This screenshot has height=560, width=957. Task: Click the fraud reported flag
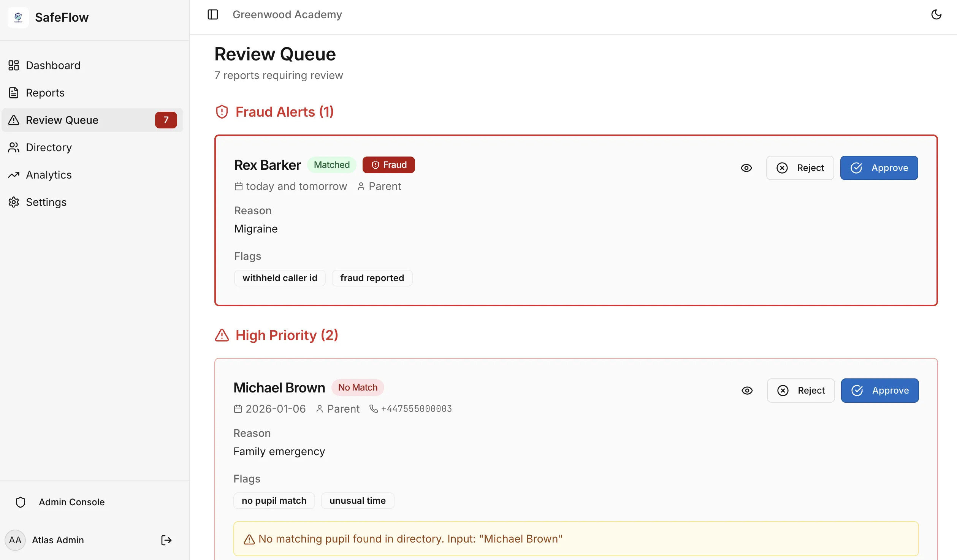[372, 278]
